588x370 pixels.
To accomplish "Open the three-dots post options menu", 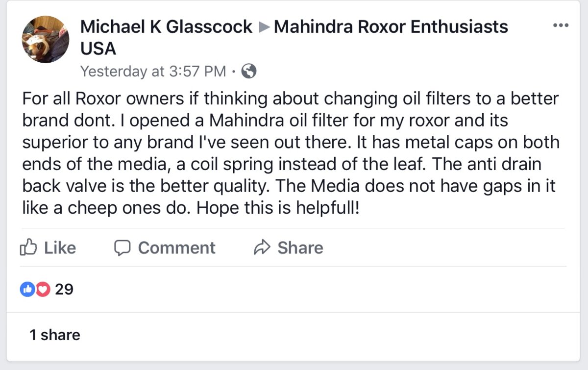I will [560, 25].
